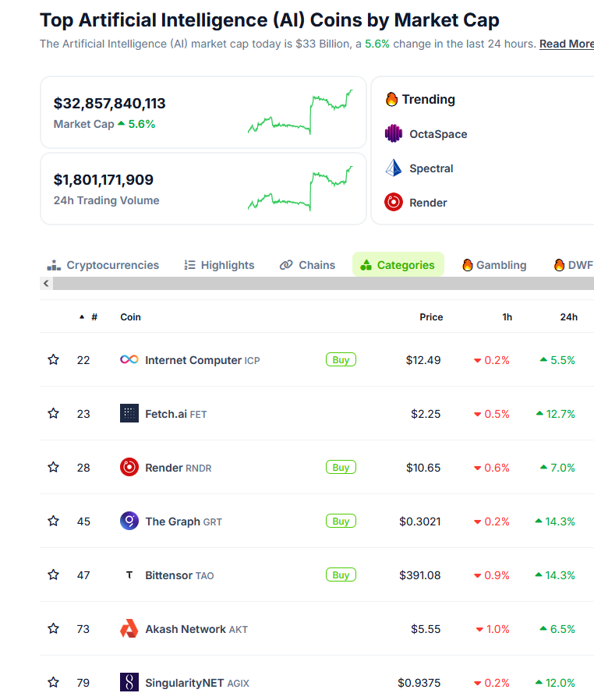
Task: Click the Trending flame icon
Action: (x=391, y=99)
